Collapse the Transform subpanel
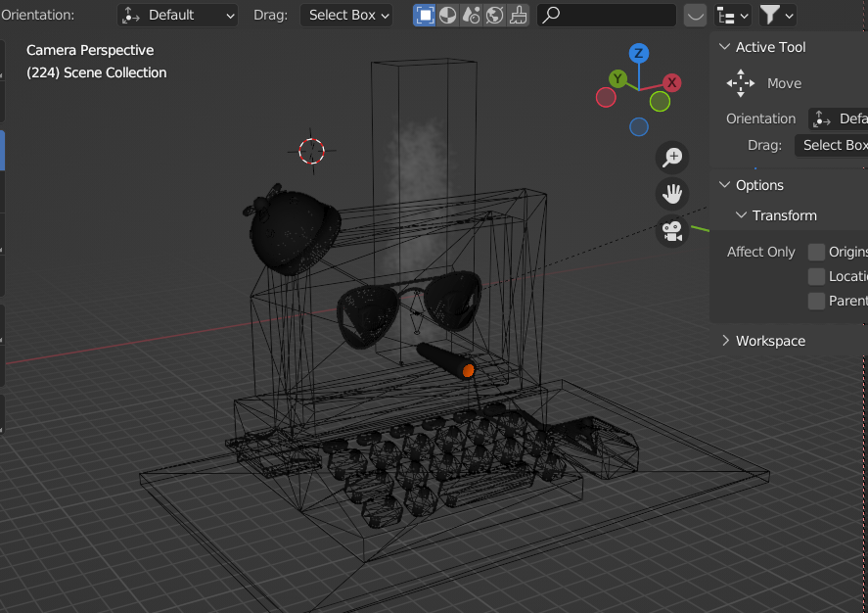This screenshot has width=868, height=613. [x=741, y=214]
